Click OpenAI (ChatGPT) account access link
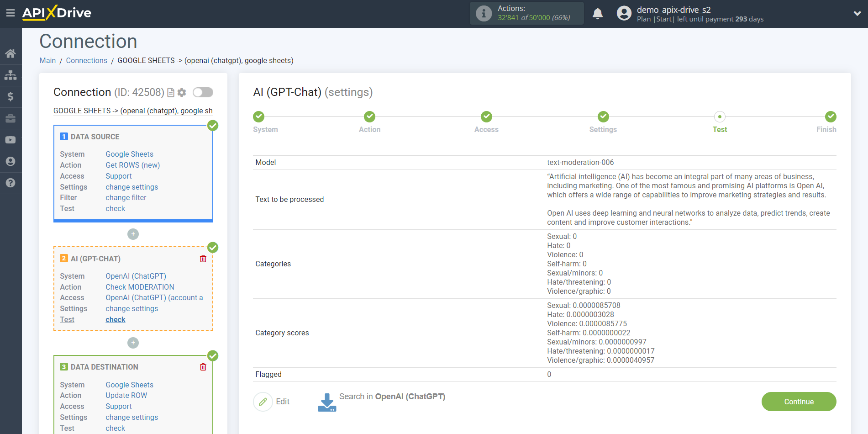Screen dimensions: 868x434 coord(154,297)
